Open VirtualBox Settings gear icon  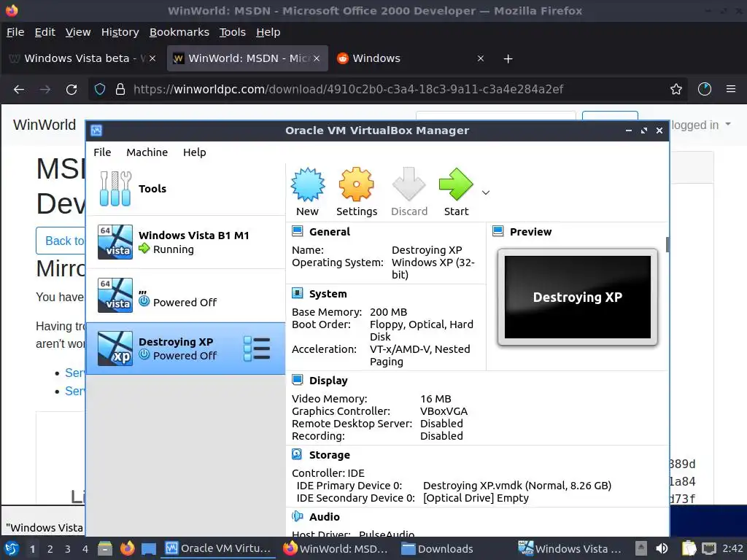356,184
